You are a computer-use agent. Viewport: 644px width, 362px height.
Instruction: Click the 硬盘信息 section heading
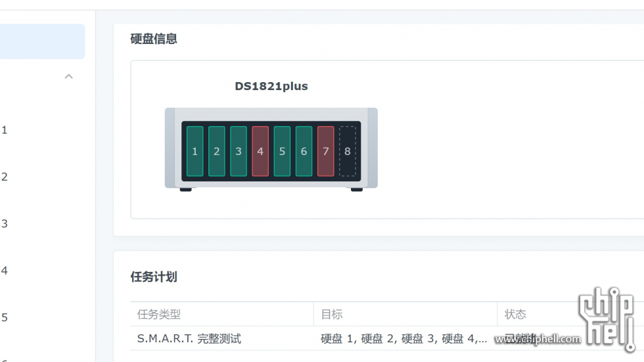point(154,39)
